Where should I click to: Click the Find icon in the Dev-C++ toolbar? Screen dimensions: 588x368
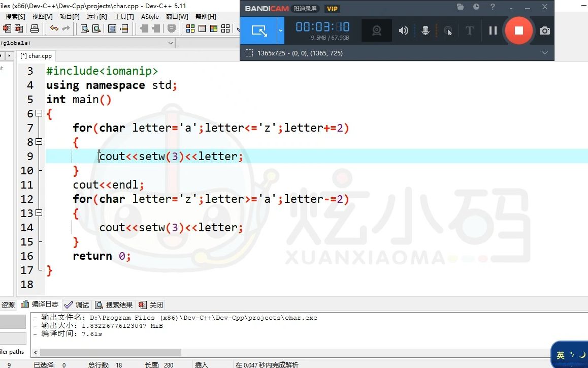click(x=85, y=29)
